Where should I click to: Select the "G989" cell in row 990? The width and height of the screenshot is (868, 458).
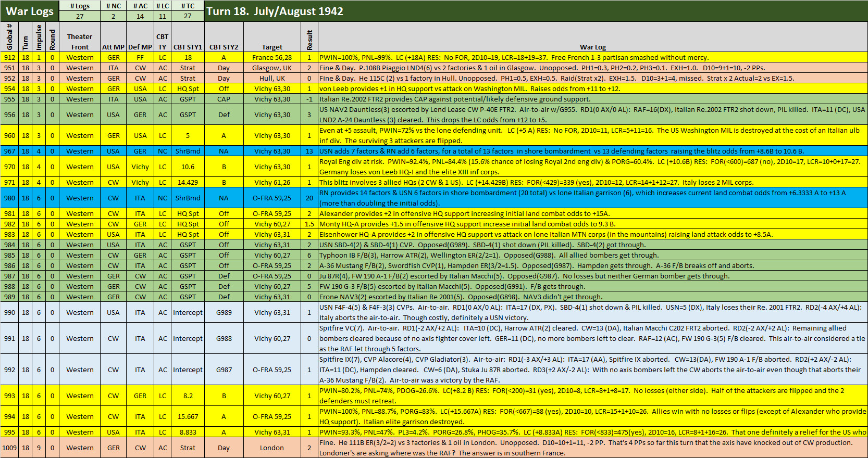coord(224,312)
